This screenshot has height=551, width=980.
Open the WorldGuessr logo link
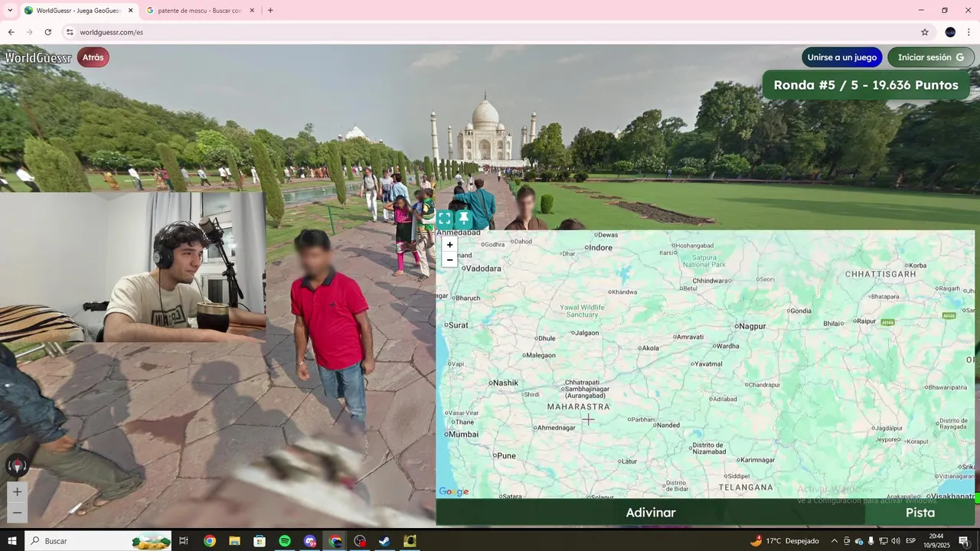tap(38, 57)
